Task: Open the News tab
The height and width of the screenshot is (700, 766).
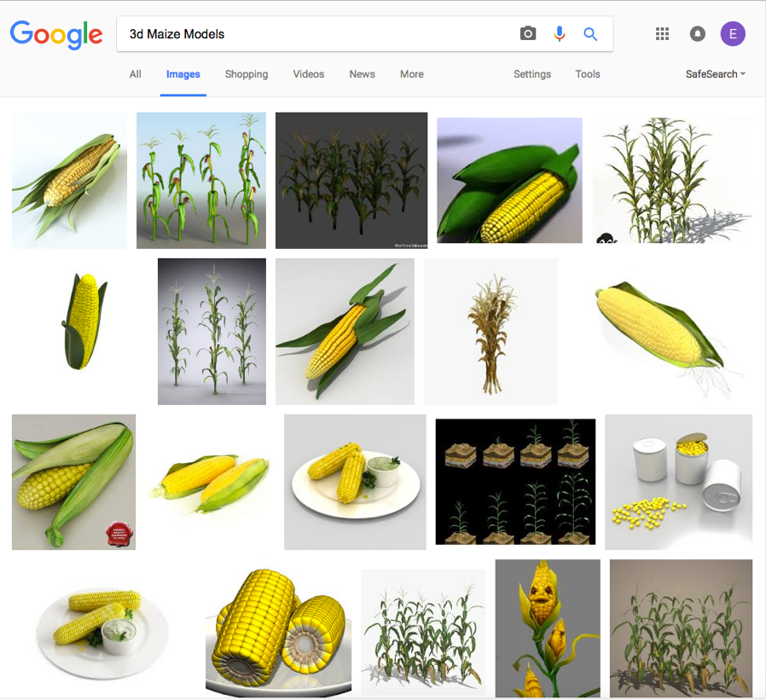Action: coord(362,74)
